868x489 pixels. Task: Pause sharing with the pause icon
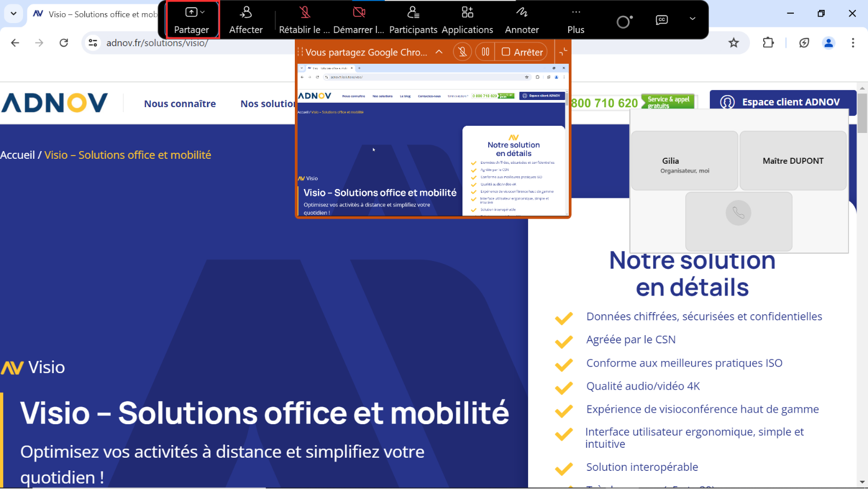tap(485, 52)
